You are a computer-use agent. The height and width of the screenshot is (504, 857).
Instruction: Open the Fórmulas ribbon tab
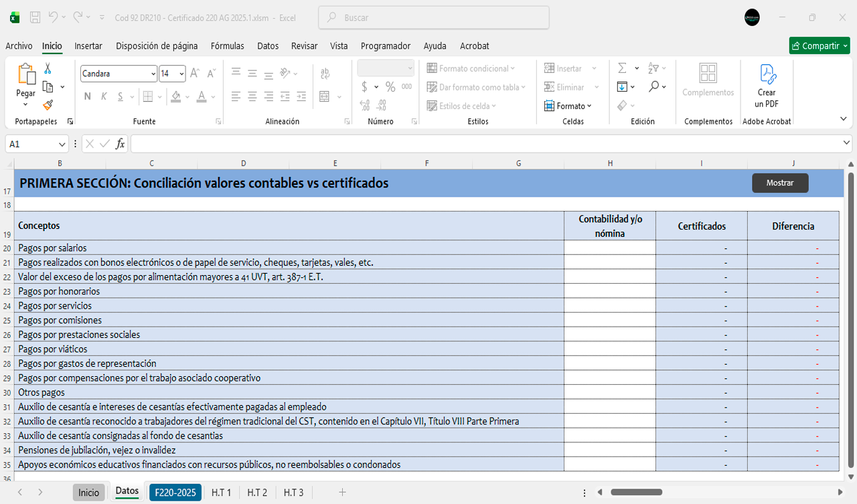pyautogui.click(x=227, y=46)
